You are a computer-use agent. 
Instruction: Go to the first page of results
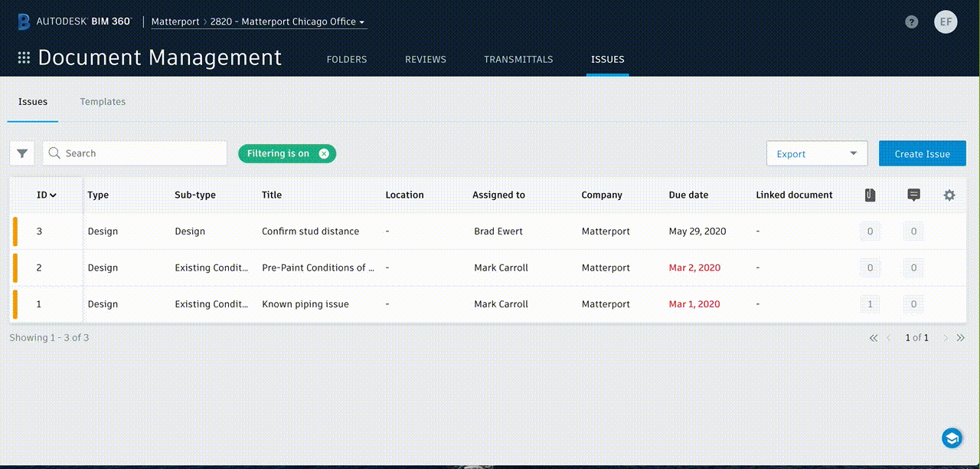[874, 338]
